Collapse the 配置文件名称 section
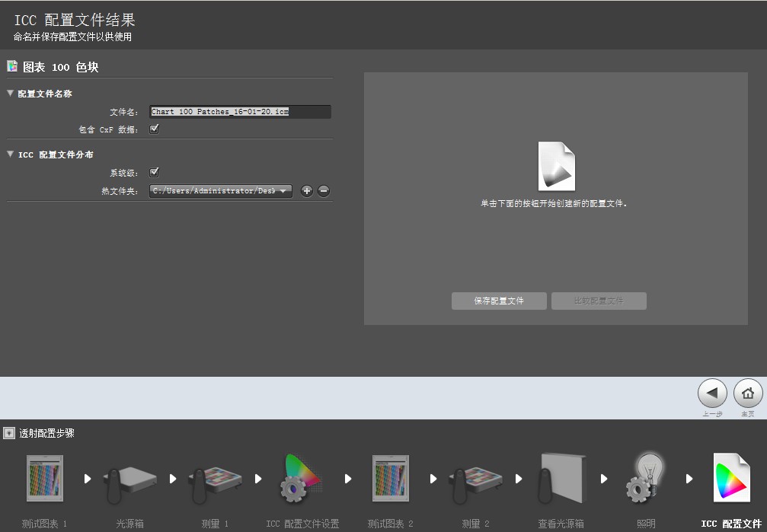The height and width of the screenshot is (532, 767). pyautogui.click(x=11, y=94)
